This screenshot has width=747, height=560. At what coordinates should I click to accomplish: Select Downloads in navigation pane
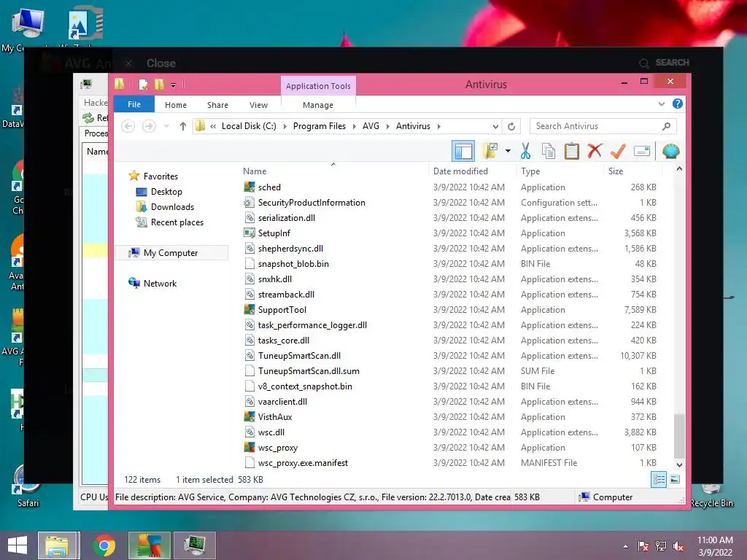click(172, 206)
